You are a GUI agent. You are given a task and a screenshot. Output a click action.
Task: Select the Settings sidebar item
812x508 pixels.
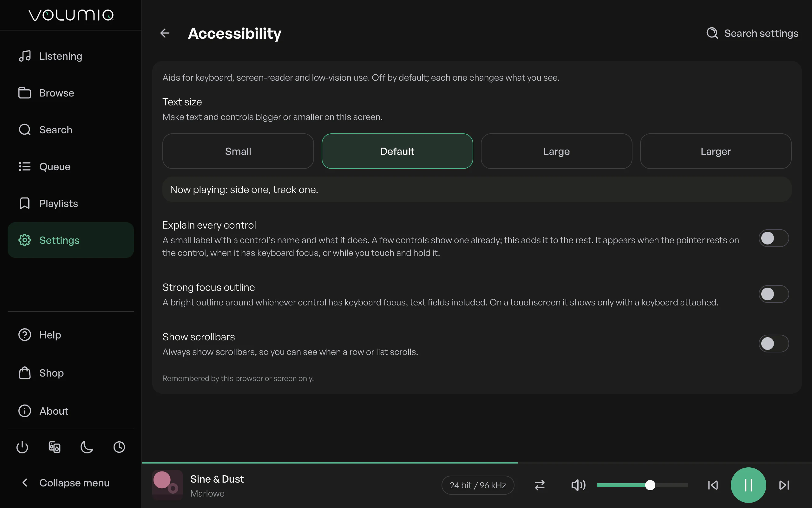pos(71,240)
